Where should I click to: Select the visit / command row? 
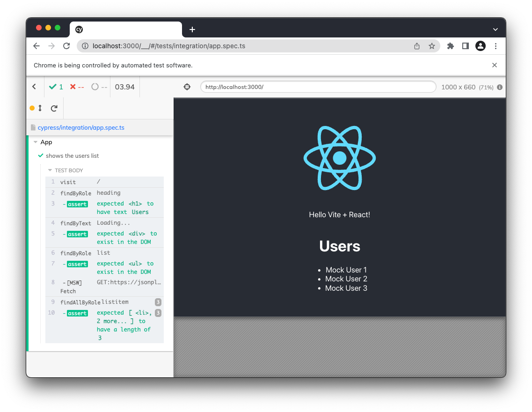104,182
